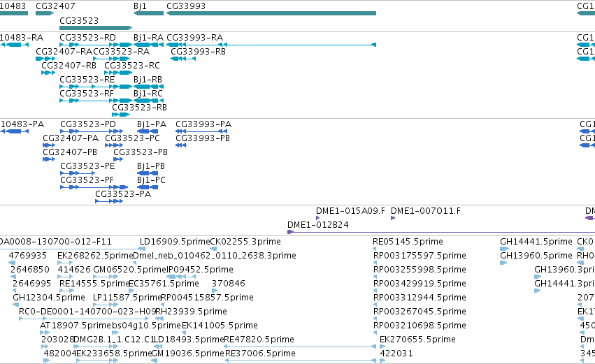
Task: Click the GH12304.5prime EST label
Action: pos(49,298)
